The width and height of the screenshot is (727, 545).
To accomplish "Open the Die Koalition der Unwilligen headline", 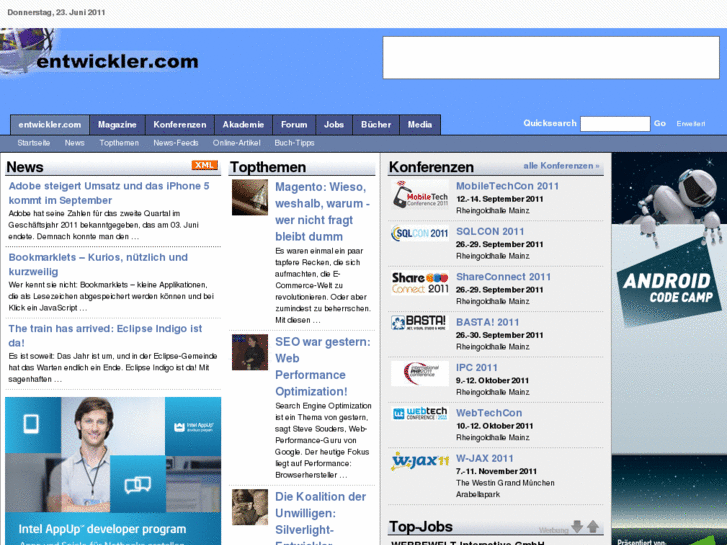I will 321,518.
